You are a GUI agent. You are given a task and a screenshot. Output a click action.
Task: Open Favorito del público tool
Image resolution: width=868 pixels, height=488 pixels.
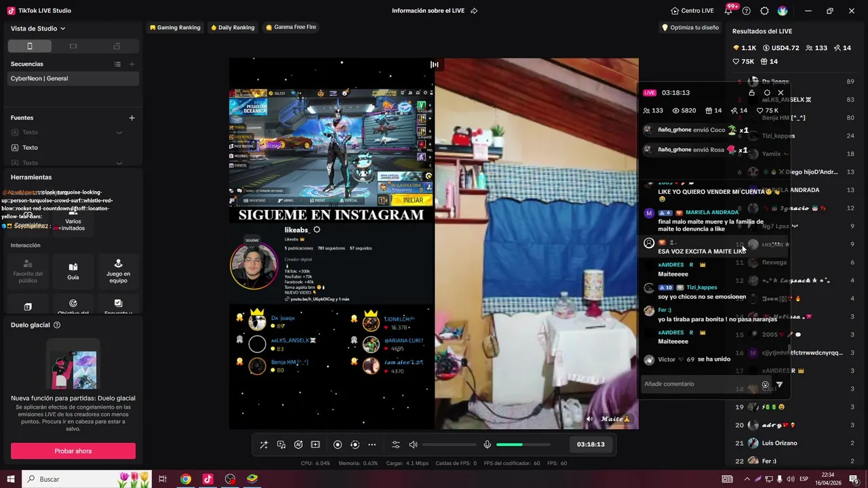click(x=28, y=270)
